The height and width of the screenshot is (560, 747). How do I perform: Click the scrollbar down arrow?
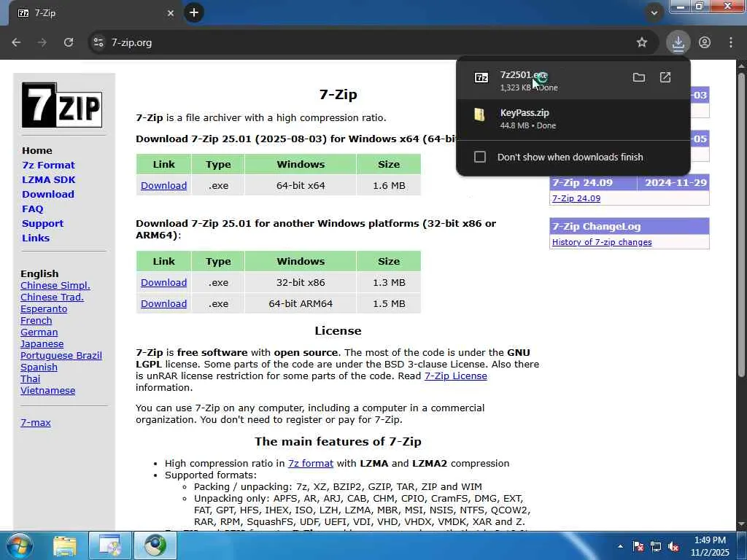tap(741, 525)
